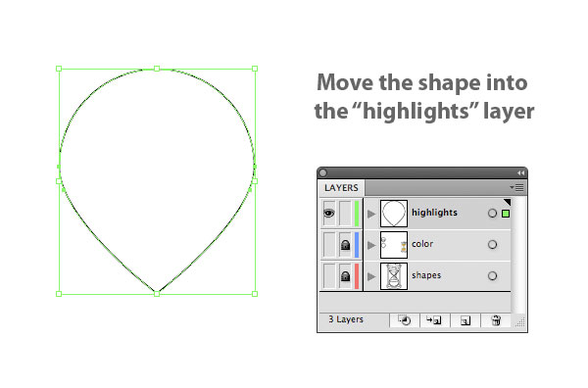Open the Layers panel options menu
Screen dimensions: 588x388
(x=516, y=187)
